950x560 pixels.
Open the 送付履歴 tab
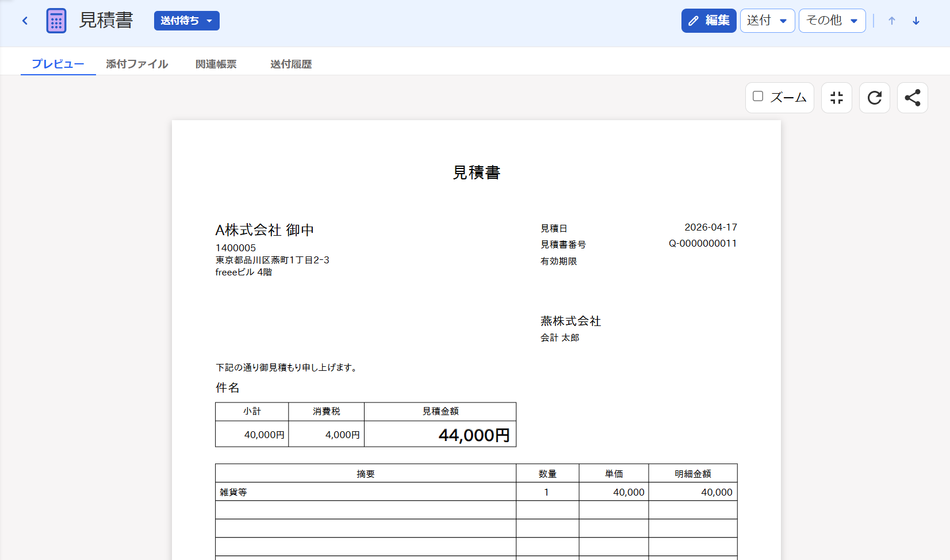pos(291,64)
